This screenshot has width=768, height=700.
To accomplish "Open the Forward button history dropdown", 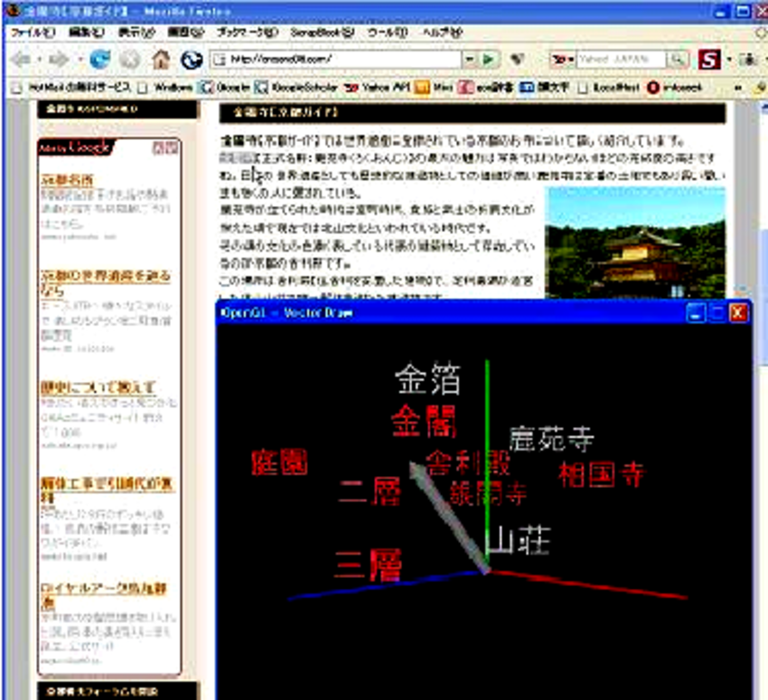I will pos(80,60).
